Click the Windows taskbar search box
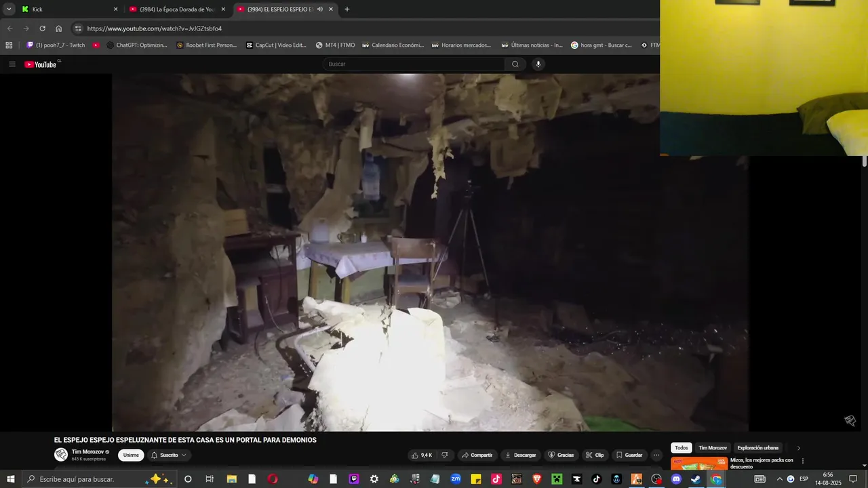This screenshot has width=868, height=488. (x=99, y=479)
